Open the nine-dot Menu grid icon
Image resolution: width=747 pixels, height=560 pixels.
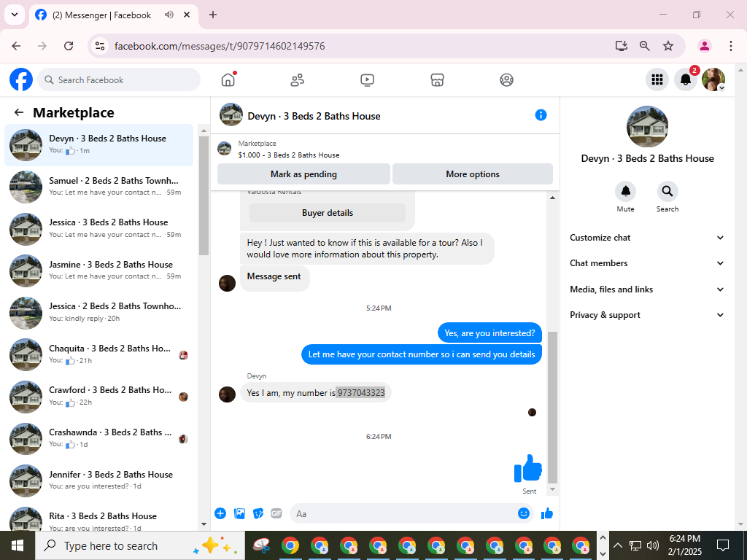[x=657, y=79]
